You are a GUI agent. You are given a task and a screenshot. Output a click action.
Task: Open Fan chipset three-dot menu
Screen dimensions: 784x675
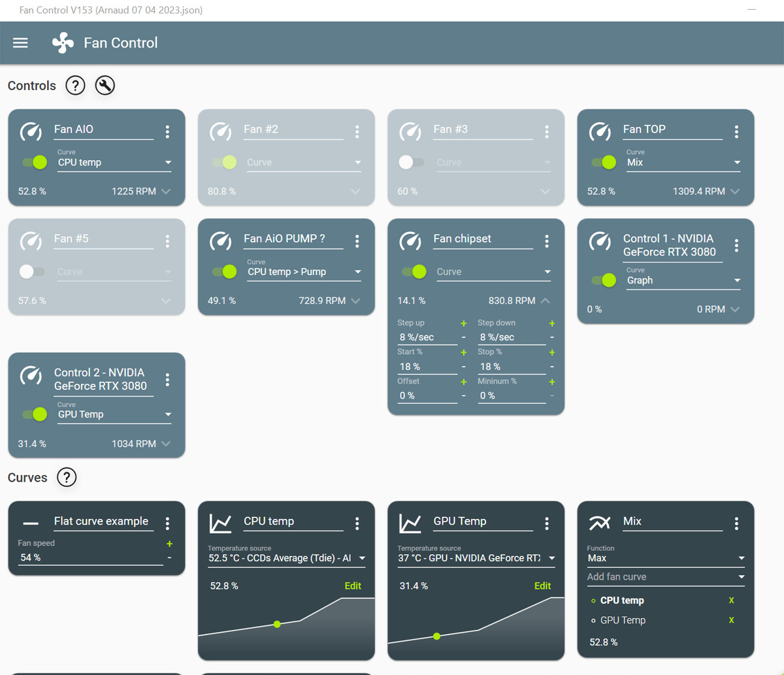(x=547, y=241)
